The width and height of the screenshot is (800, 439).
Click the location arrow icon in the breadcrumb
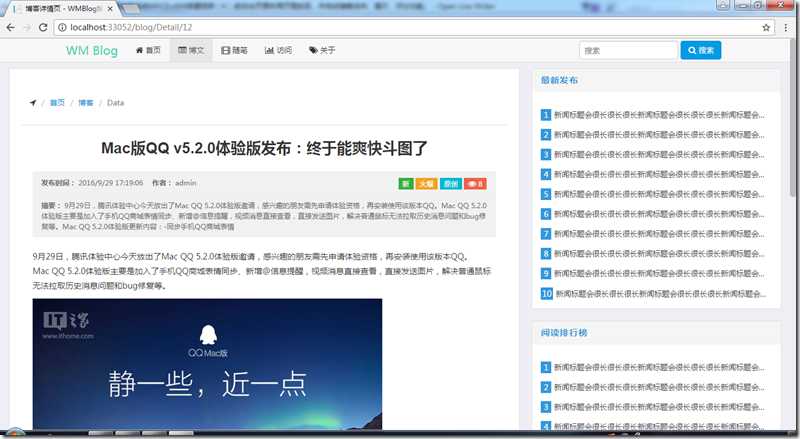click(x=33, y=103)
